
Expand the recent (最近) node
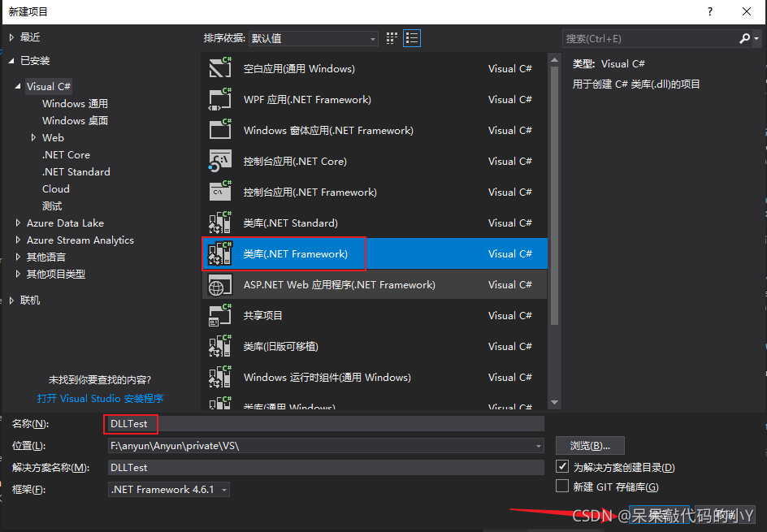[x=11, y=37]
